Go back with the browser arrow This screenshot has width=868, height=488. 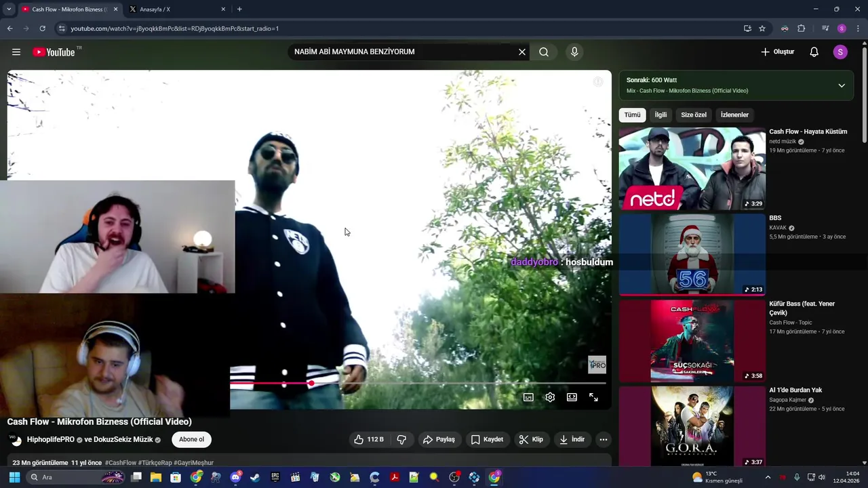(x=9, y=28)
